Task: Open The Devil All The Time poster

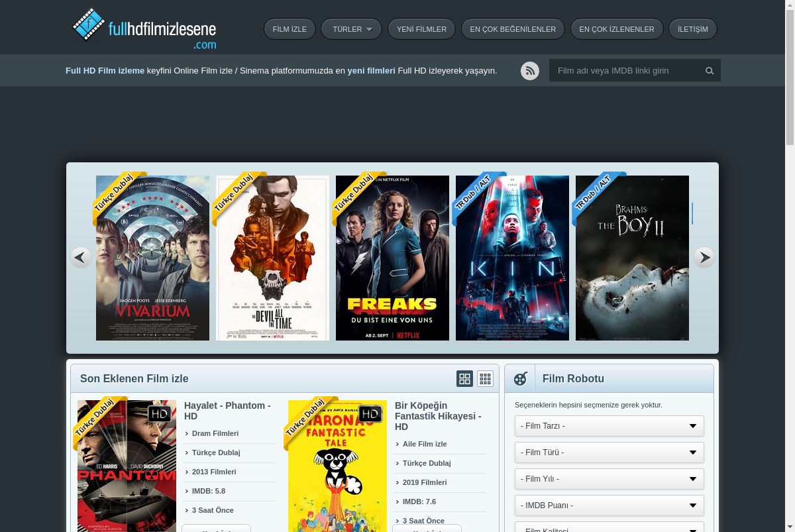Action: (272, 258)
